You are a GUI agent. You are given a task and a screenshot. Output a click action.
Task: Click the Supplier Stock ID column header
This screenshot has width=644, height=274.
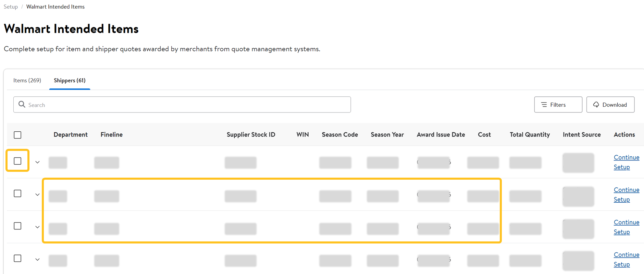coord(251,134)
